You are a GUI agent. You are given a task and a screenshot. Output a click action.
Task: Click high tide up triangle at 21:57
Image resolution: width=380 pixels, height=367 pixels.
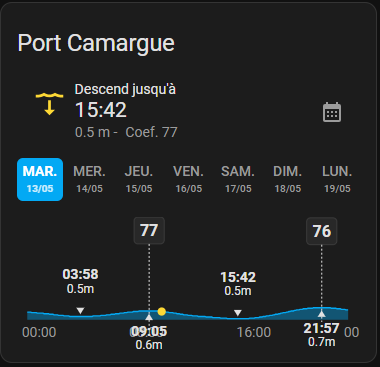point(321,314)
